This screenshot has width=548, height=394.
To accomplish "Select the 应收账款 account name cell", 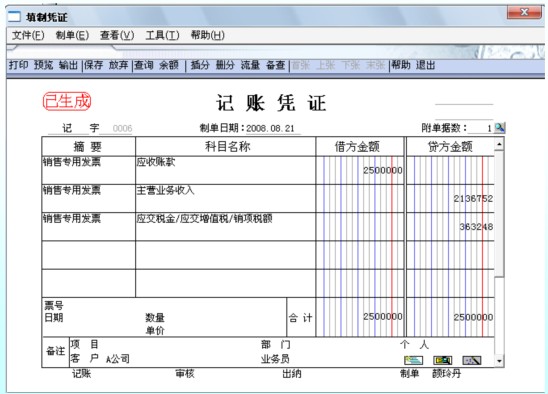I will (x=225, y=170).
